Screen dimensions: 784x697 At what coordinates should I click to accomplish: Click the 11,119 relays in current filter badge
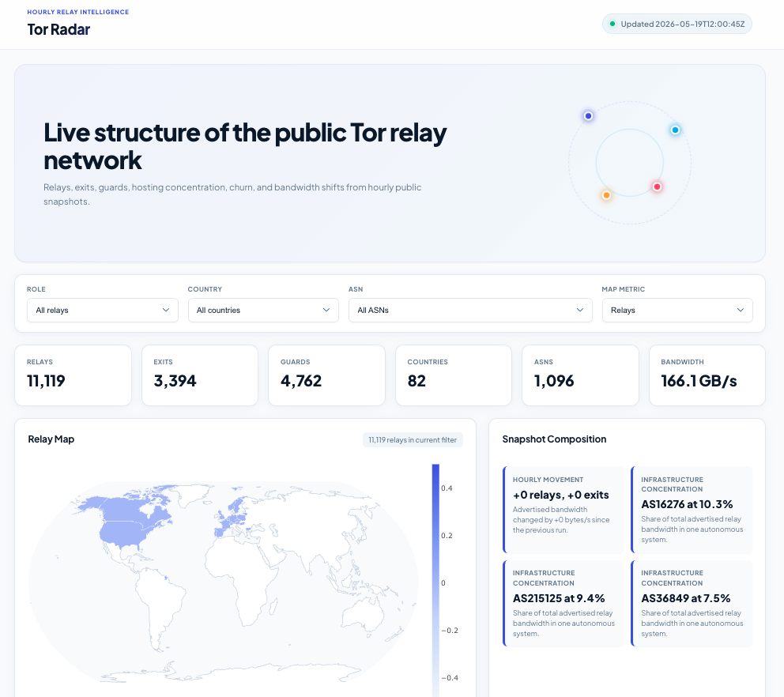coord(413,440)
